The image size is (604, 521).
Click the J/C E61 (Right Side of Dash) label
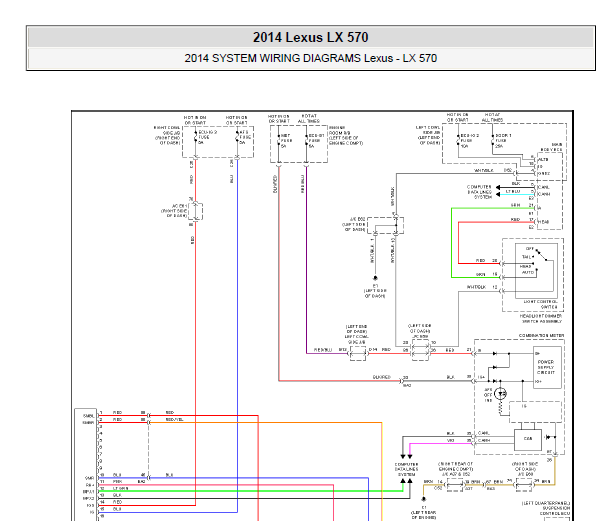coord(174,211)
